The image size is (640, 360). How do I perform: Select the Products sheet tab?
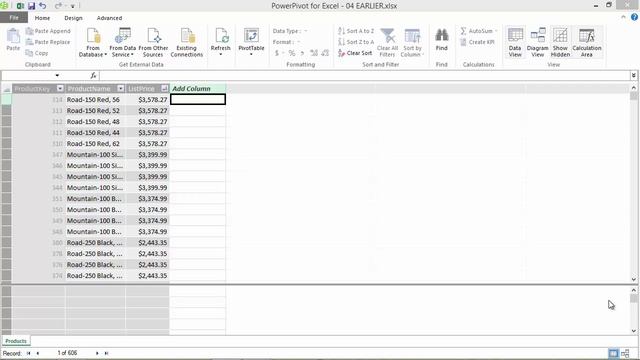[x=16, y=341]
